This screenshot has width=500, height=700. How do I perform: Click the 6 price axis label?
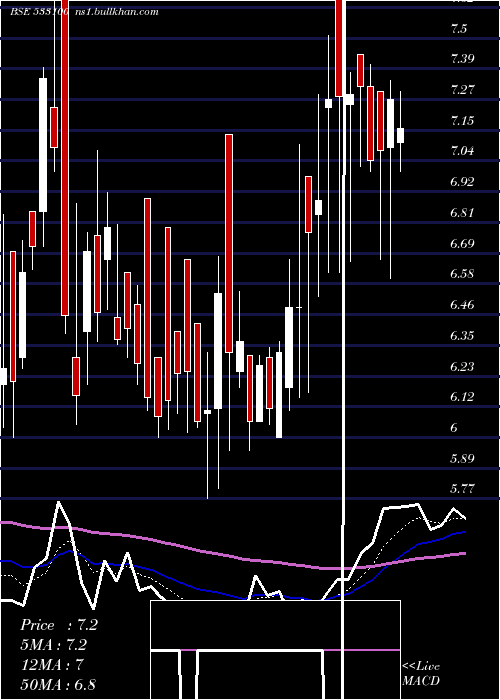(454, 428)
